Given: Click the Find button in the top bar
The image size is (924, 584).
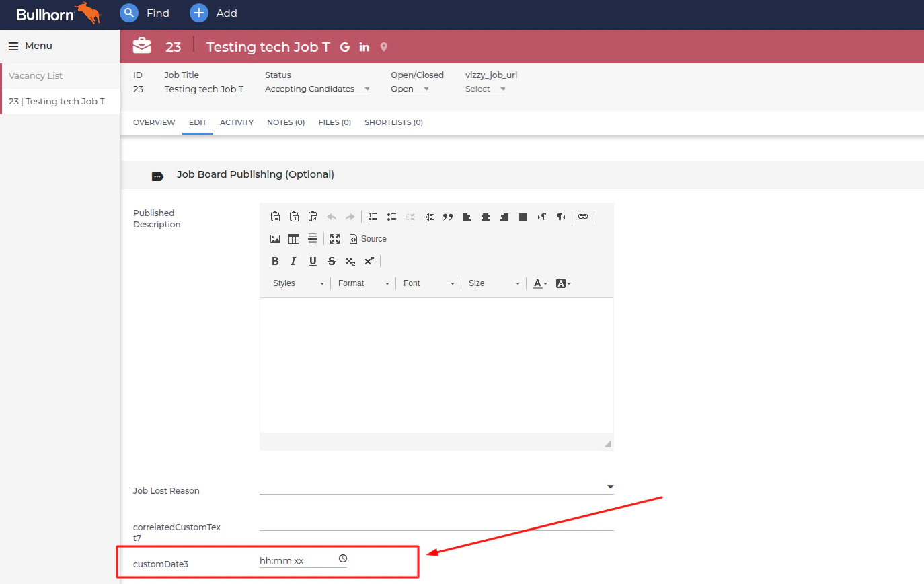Looking at the screenshot, I should pos(145,13).
